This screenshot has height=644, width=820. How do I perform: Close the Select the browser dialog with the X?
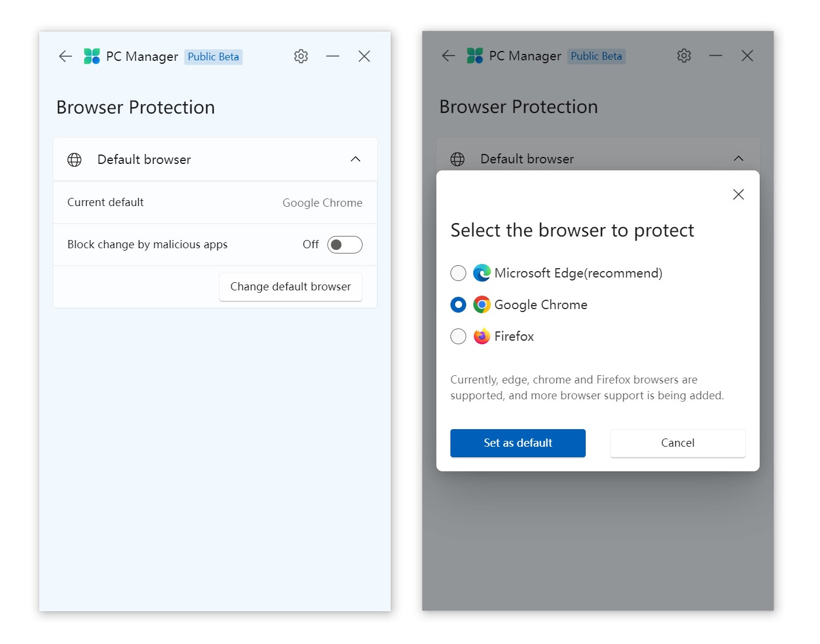[x=739, y=194]
